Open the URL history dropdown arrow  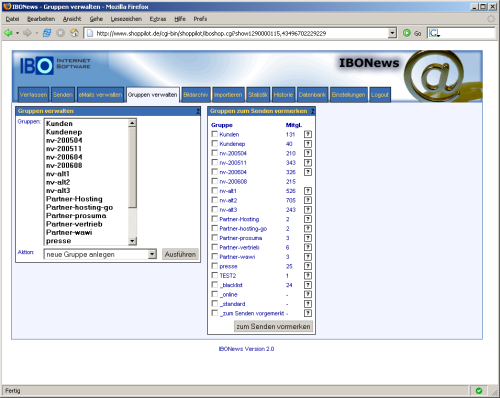pyautogui.click(x=392, y=33)
